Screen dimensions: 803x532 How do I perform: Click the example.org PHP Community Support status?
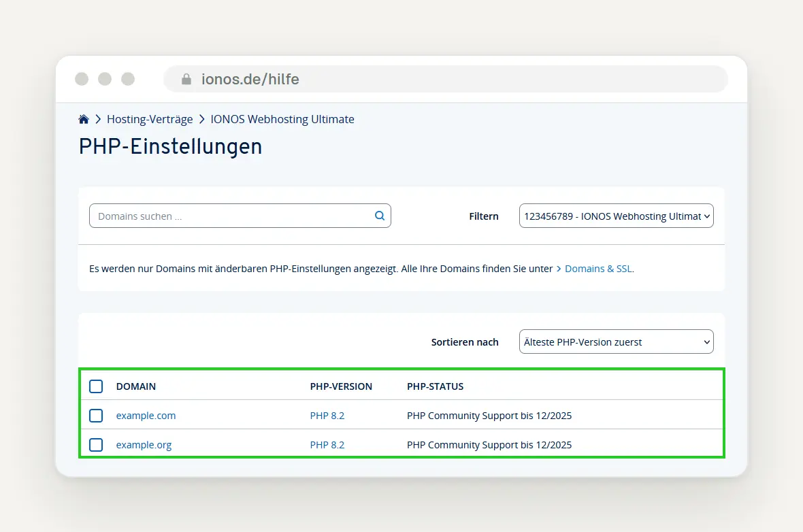coord(489,445)
